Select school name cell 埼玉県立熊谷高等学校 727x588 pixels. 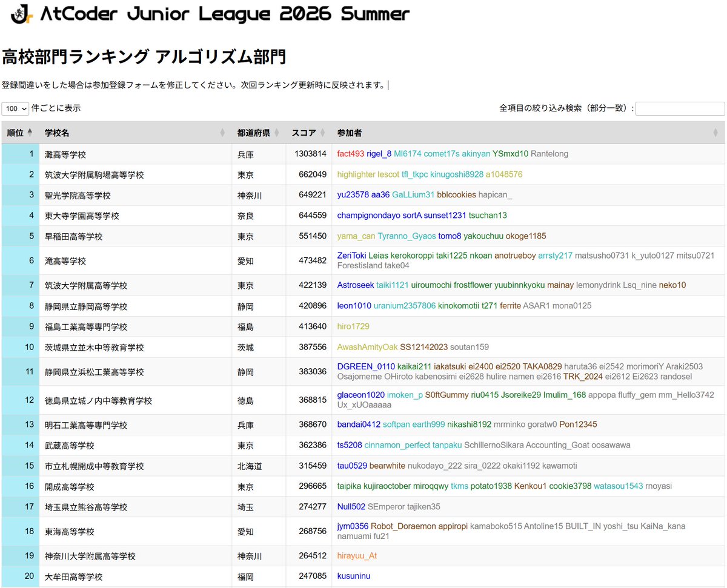tap(136, 507)
